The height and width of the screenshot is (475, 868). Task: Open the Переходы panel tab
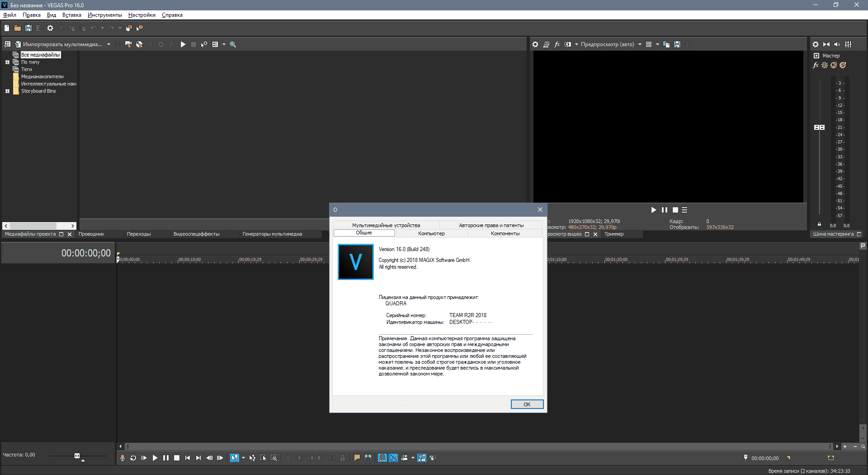[x=139, y=234]
